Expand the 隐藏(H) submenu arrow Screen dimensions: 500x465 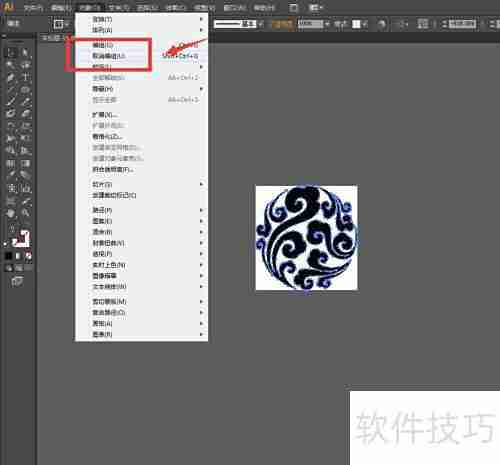click(201, 89)
